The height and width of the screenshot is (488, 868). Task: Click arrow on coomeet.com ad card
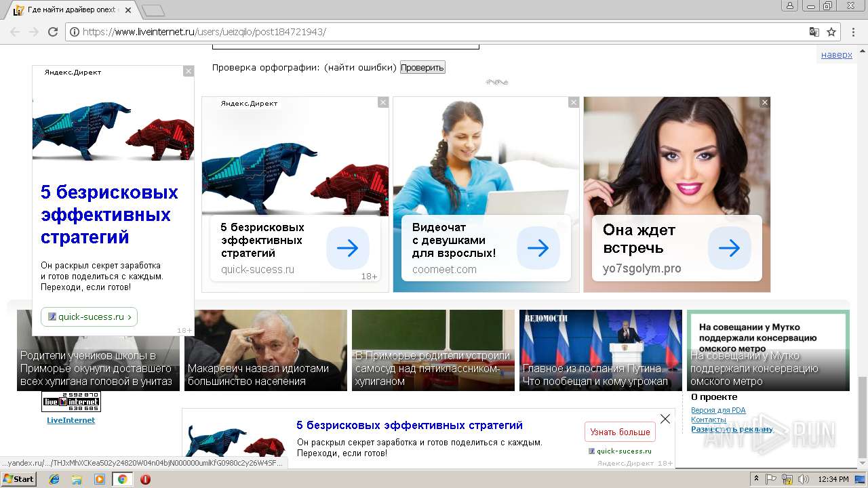point(538,248)
